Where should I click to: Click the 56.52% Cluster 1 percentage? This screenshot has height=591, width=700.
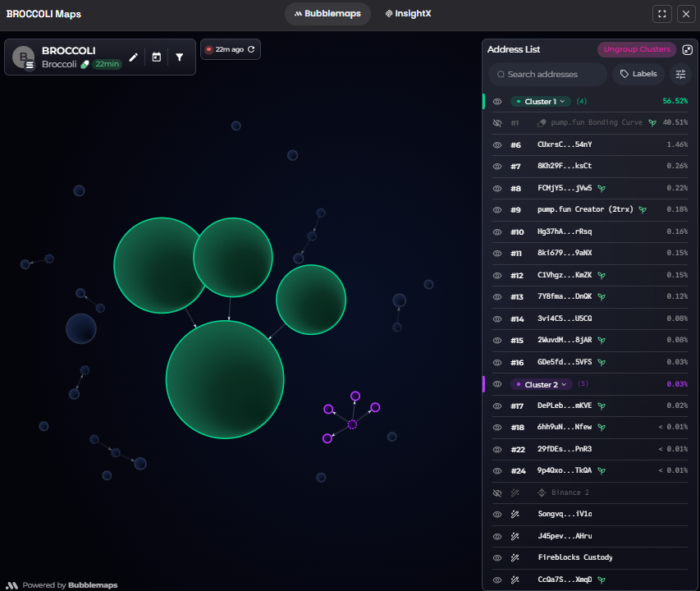click(x=675, y=101)
